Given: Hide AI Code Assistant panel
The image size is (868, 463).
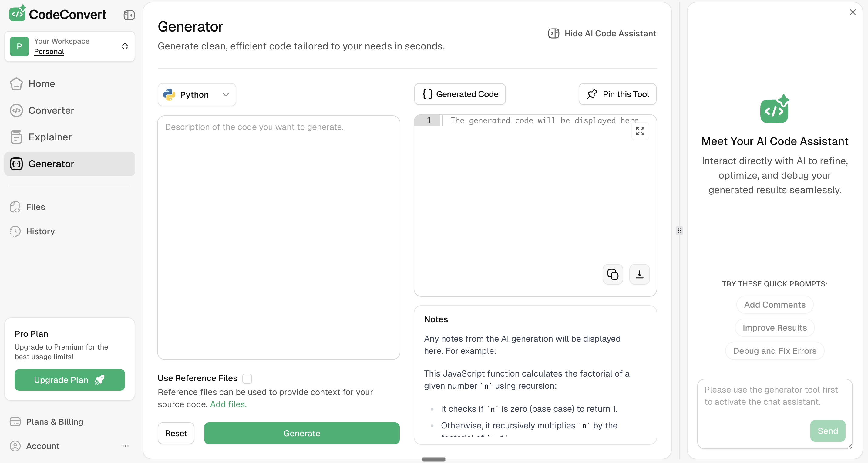Looking at the screenshot, I should [602, 33].
